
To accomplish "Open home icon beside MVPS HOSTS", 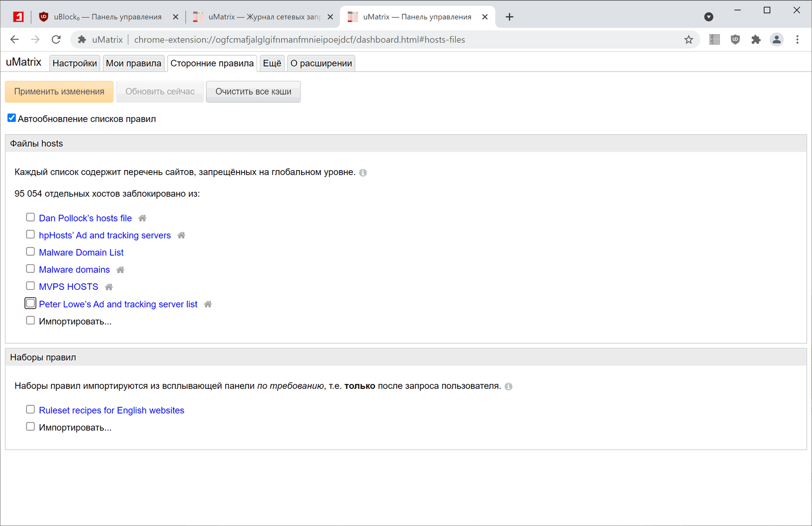I will pos(109,287).
